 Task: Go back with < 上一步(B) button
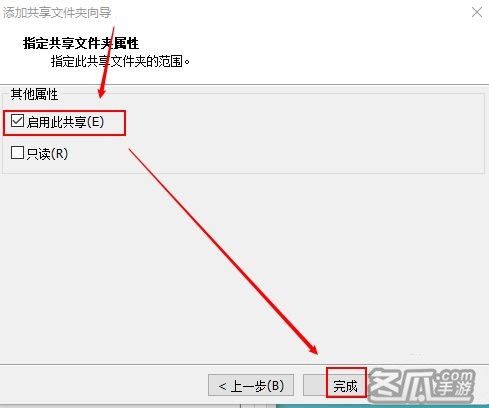pyautogui.click(x=251, y=385)
